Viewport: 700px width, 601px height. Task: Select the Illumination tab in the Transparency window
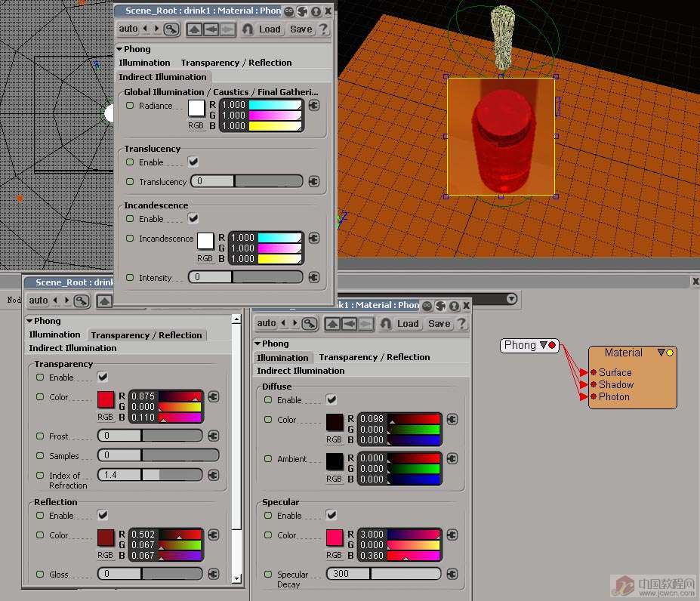54,334
